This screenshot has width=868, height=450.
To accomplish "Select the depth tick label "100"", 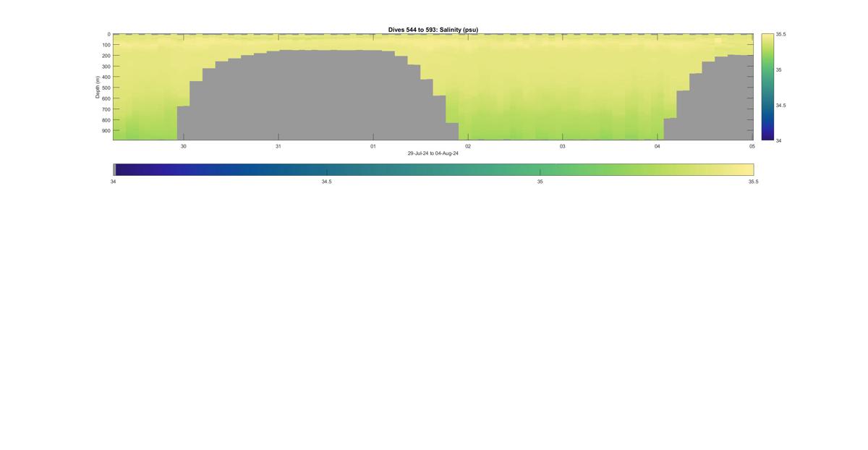I will (x=106, y=45).
